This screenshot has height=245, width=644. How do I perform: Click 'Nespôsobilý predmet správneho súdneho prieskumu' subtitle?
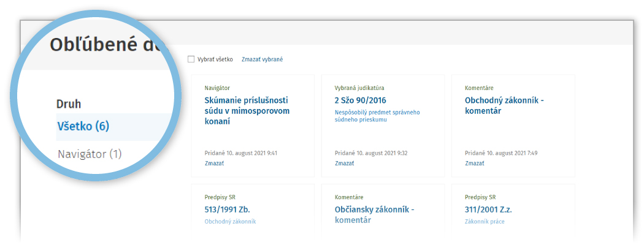(x=377, y=116)
